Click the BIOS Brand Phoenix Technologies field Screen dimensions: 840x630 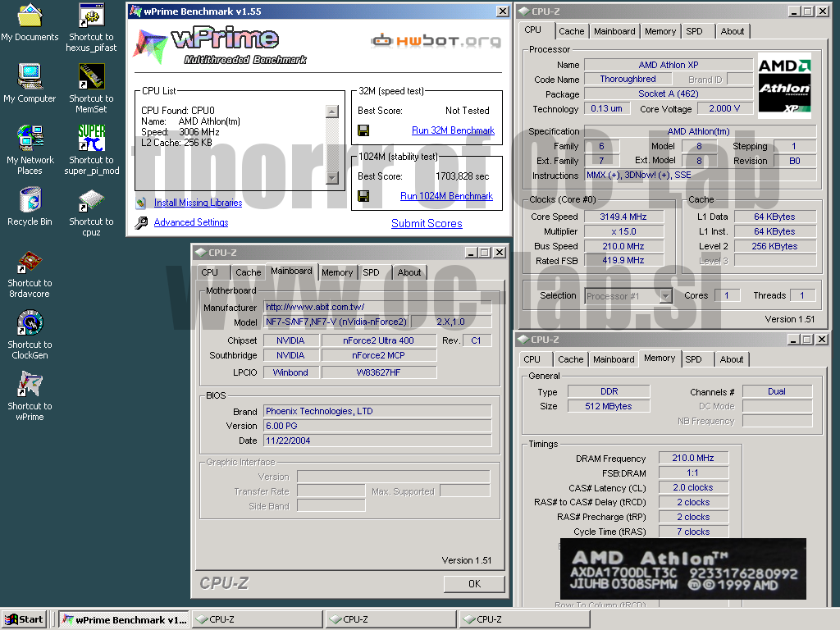(x=377, y=411)
